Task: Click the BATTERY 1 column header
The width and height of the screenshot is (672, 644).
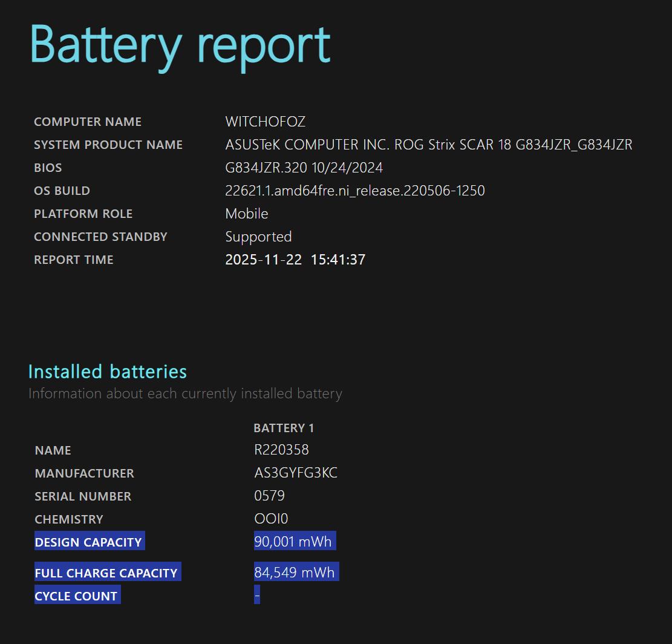Action: point(284,428)
